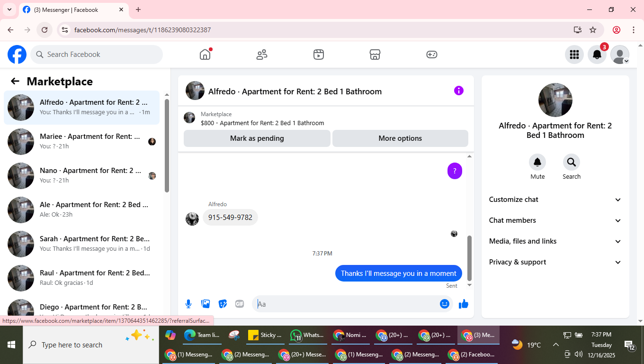The width and height of the screenshot is (644, 364).
Task: Open the Windows Start menu
Action: coord(11,345)
